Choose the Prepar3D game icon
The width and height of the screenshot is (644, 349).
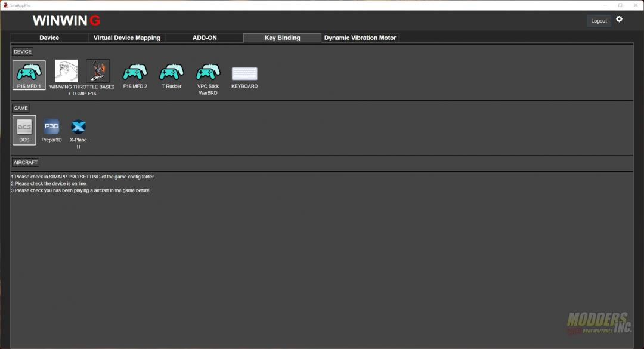click(x=52, y=126)
